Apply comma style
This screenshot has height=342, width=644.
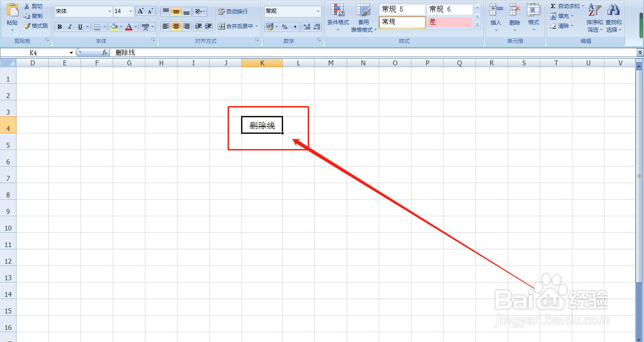pos(295,27)
